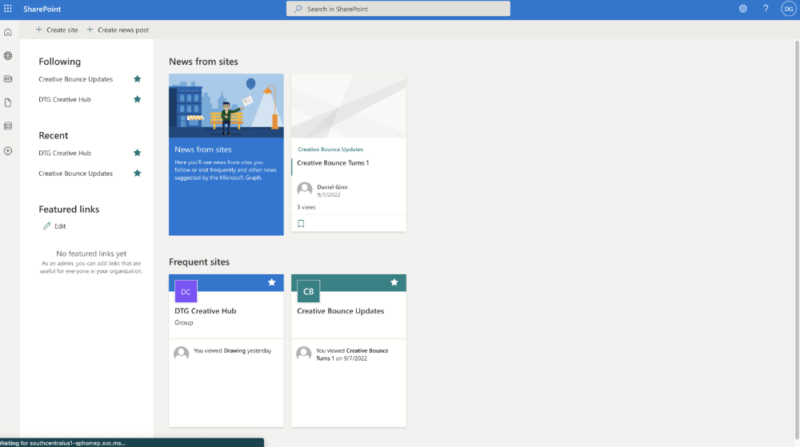The image size is (800, 447).
Task: Open DTG Creative Hub under Recent
Action: point(65,153)
